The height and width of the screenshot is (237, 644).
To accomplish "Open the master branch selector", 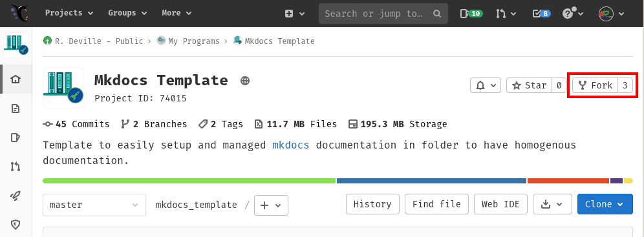I will coord(94,205).
